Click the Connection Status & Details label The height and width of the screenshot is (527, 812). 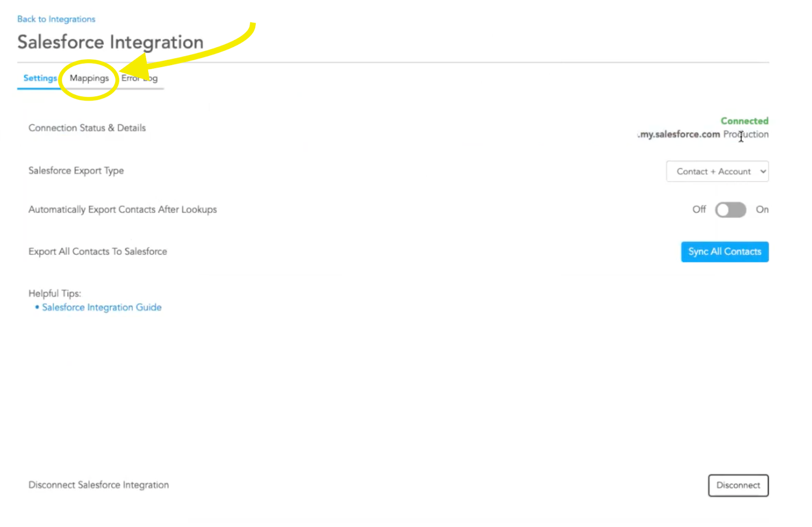point(87,128)
